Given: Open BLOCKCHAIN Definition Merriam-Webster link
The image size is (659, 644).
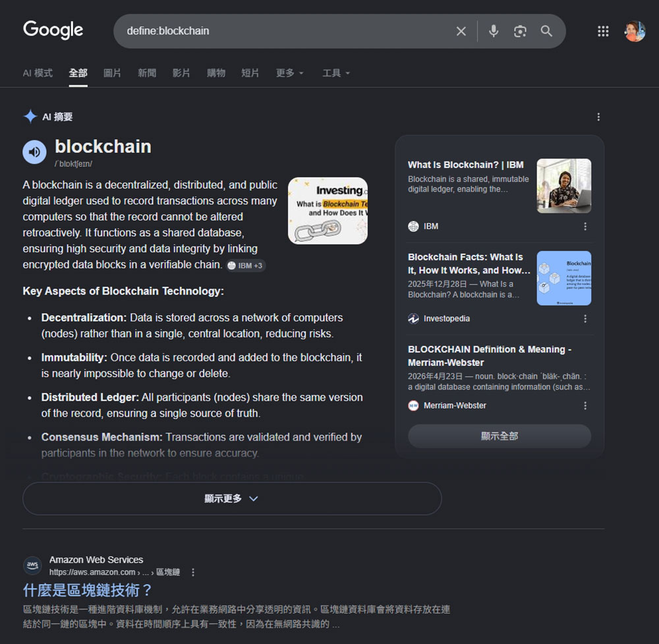Looking at the screenshot, I should (x=489, y=356).
